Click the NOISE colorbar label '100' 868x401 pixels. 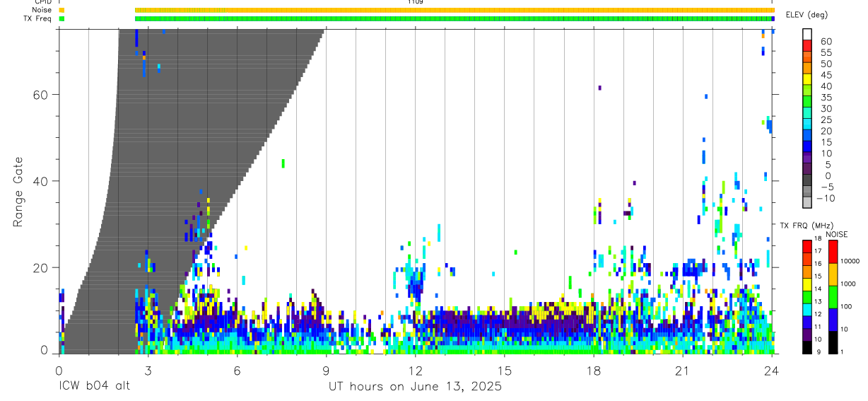point(846,307)
